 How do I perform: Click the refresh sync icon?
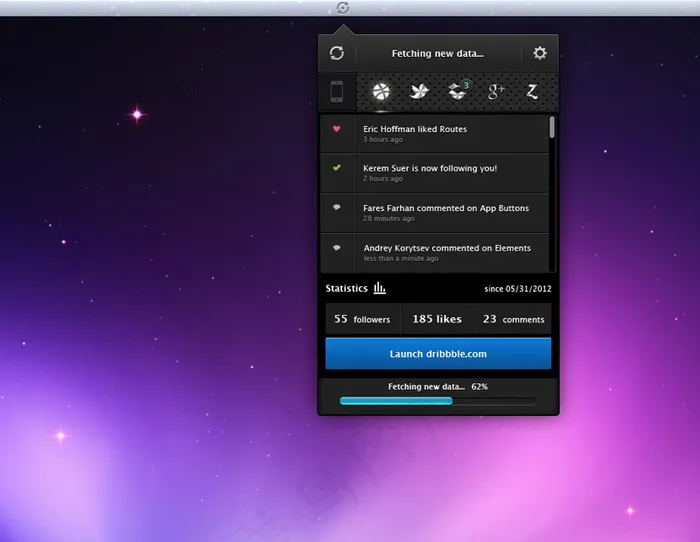pos(337,53)
